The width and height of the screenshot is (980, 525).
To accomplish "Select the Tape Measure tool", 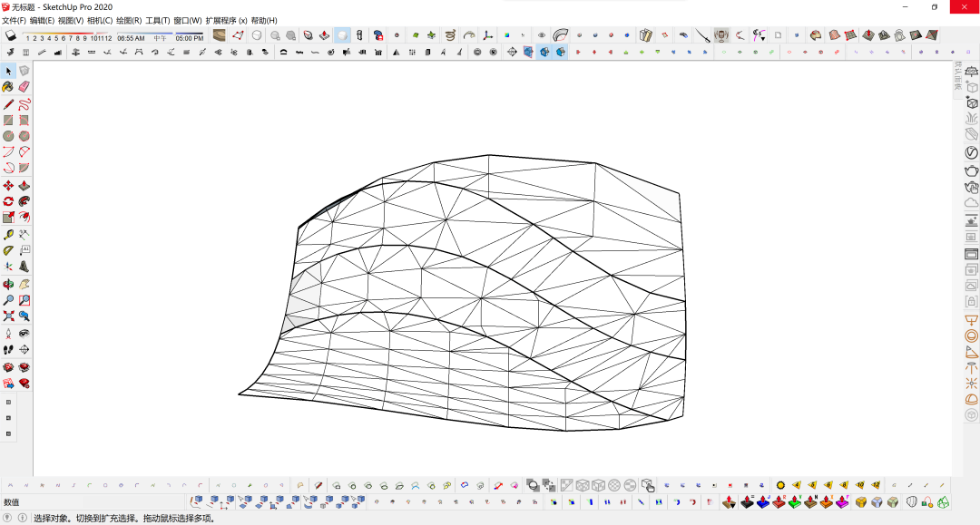I will (x=8, y=235).
